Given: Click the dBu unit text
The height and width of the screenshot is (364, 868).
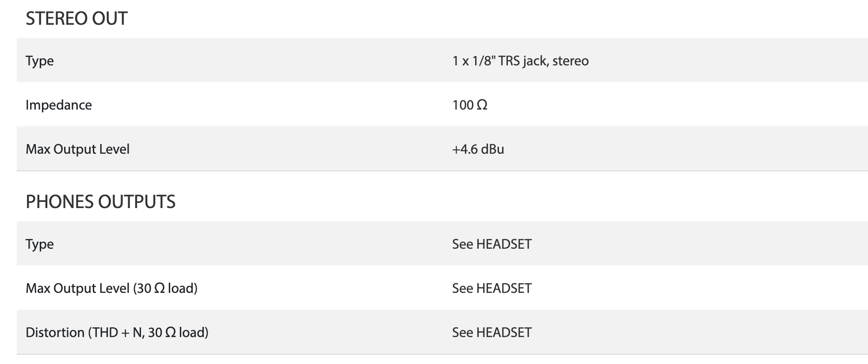Looking at the screenshot, I should pyautogui.click(x=492, y=149).
